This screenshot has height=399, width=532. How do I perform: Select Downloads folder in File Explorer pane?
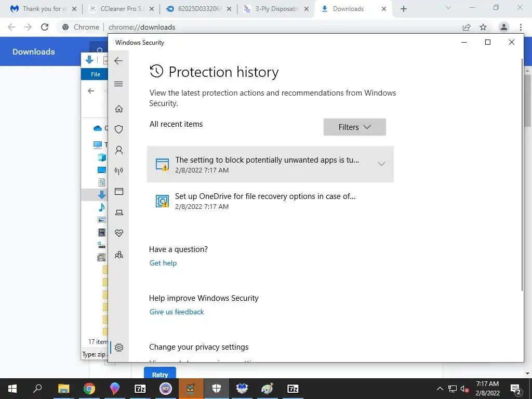(101, 195)
